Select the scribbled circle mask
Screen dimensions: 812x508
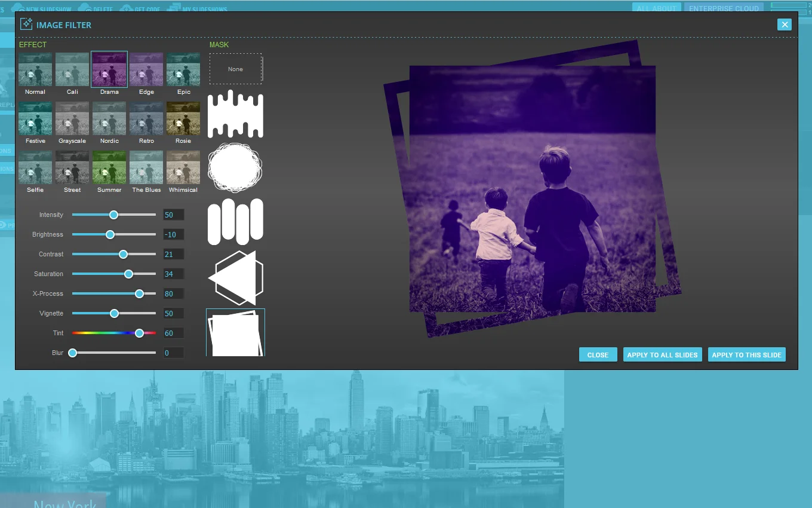click(x=235, y=168)
